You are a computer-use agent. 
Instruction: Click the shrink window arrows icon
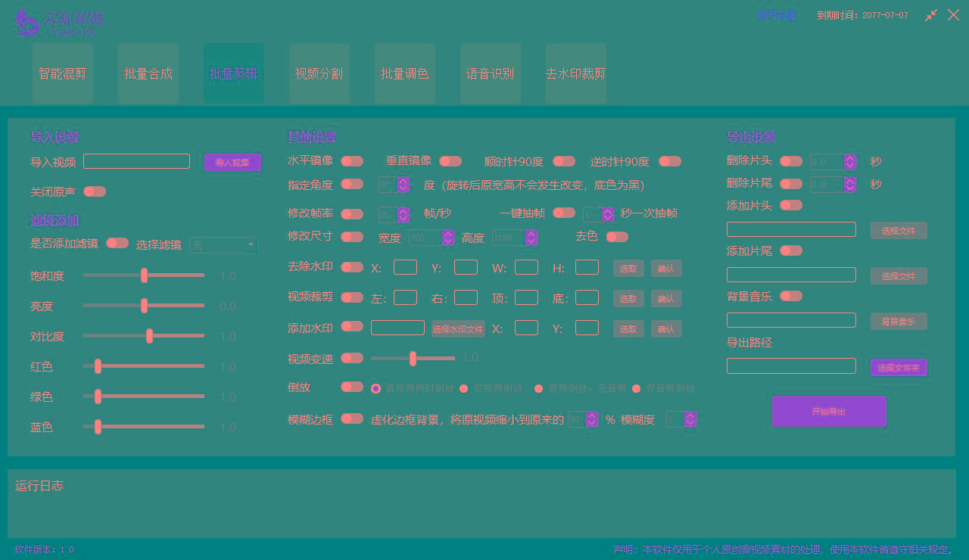931,15
